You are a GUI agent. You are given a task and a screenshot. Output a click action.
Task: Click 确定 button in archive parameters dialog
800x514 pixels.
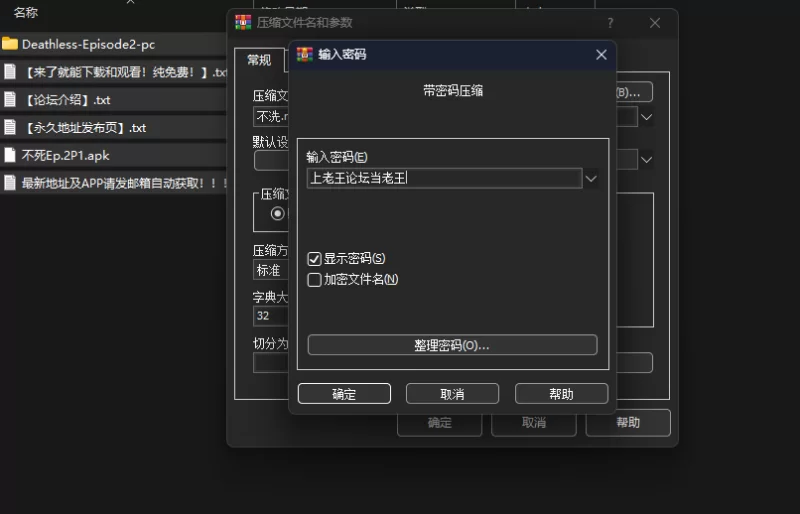coord(440,423)
